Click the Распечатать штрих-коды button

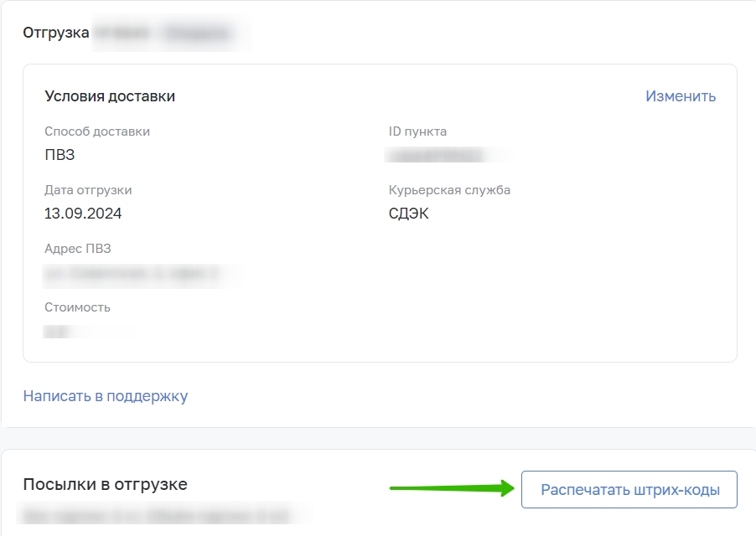629,489
